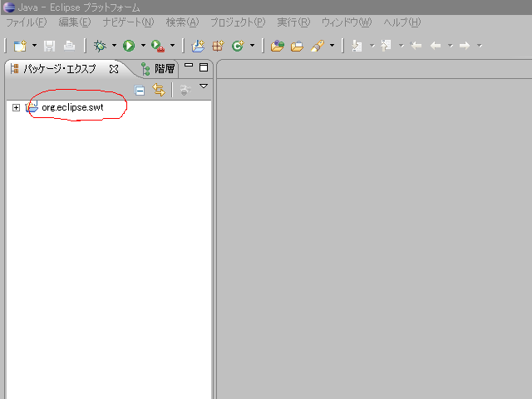
Task: Open the ウィンドウ(W) menu
Action: 347,22
